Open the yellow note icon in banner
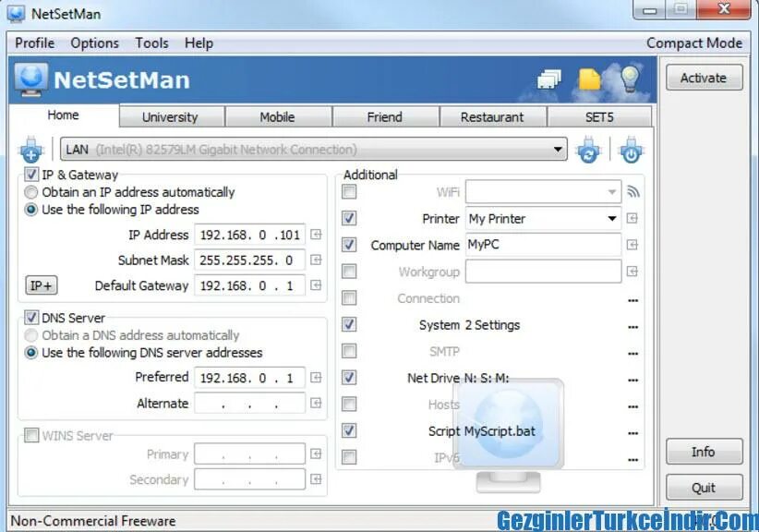 point(589,79)
